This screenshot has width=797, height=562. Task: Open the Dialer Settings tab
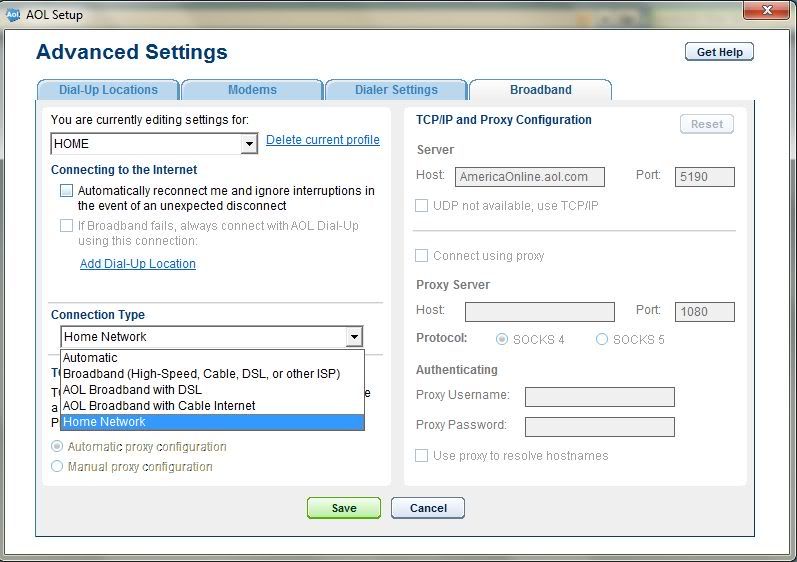(396, 90)
